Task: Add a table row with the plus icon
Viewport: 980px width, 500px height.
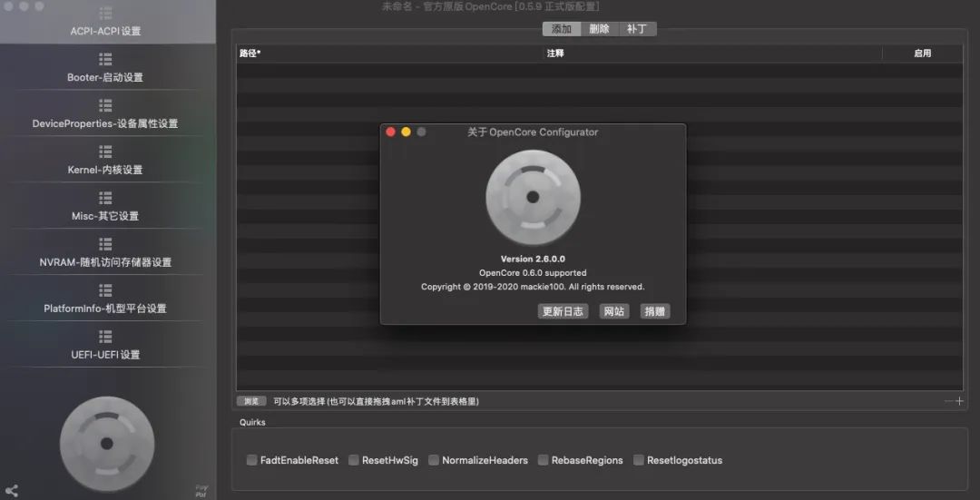Action: 959,401
